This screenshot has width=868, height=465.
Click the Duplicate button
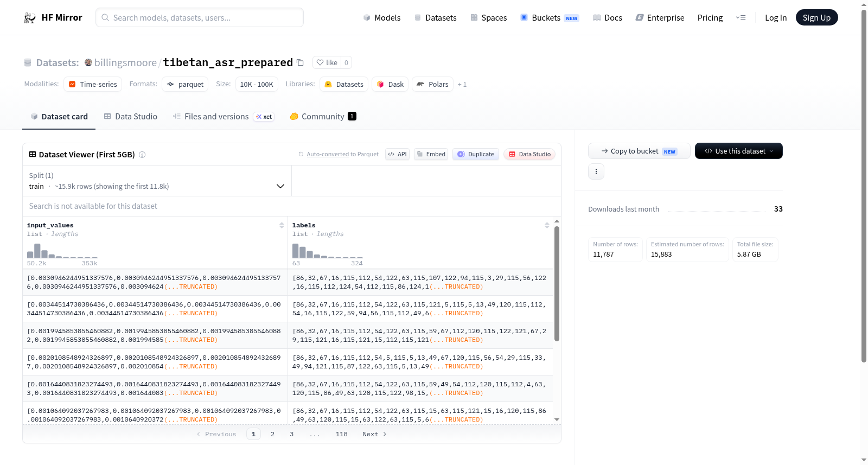tap(475, 154)
